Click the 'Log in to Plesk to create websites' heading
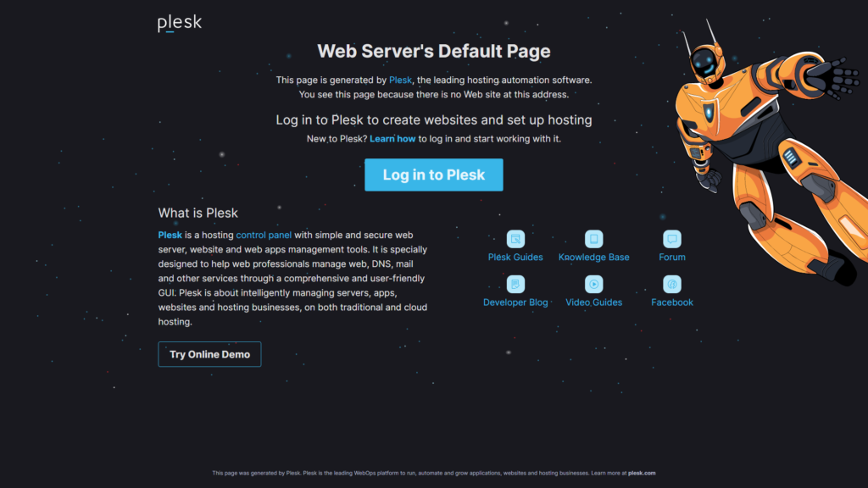Image resolution: width=868 pixels, height=488 pixels. [x=434, y=120]
